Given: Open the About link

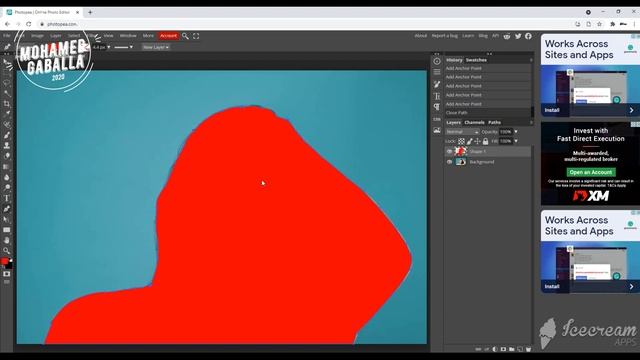Looking at the screenshot, I should click(x=420, y=36).
